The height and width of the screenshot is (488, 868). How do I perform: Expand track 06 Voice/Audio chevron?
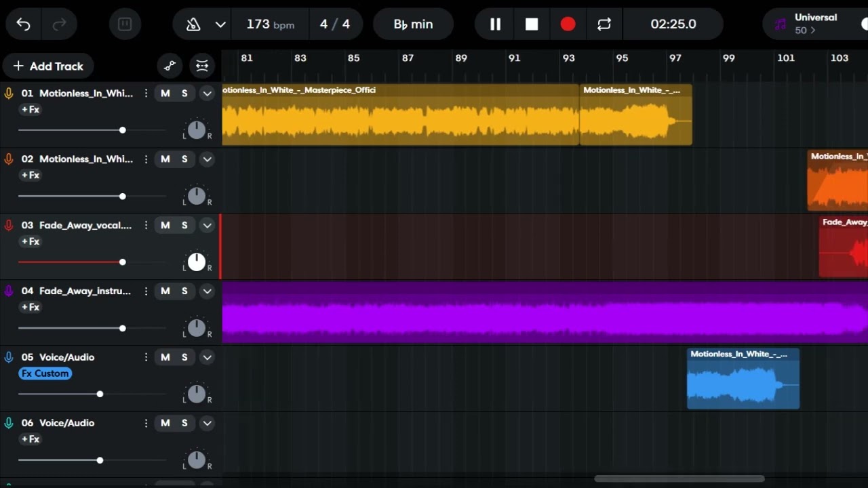(x=208, y=423)
